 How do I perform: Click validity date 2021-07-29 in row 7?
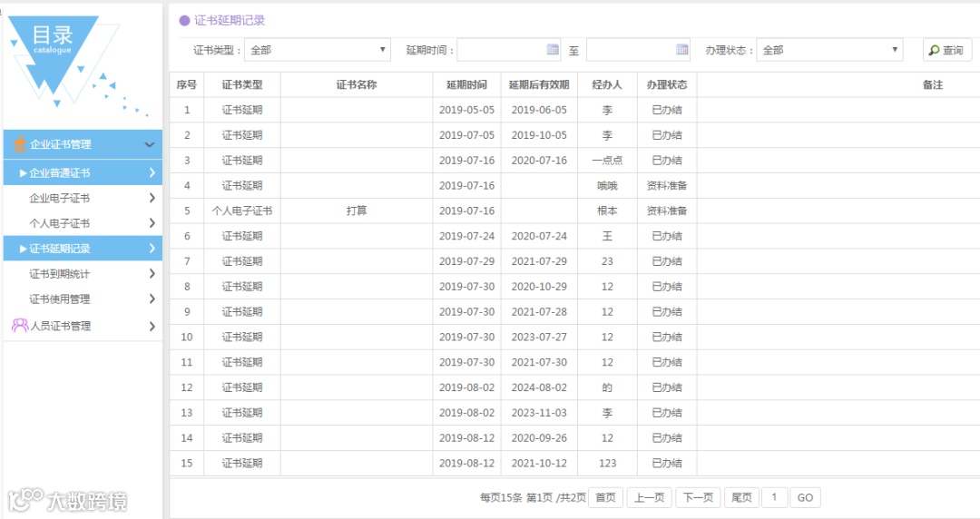click(x=539, y=261)
